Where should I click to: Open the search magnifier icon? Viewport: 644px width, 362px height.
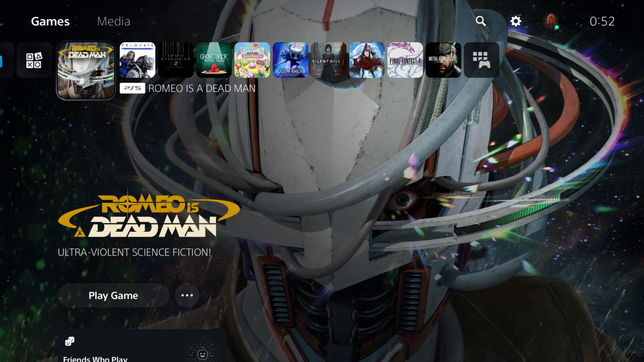coord(480,21)
